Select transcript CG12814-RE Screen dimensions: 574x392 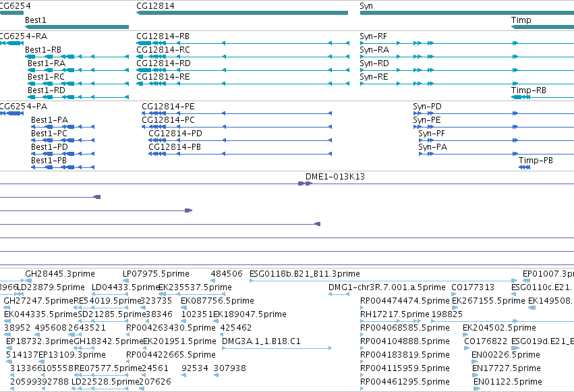243,84
